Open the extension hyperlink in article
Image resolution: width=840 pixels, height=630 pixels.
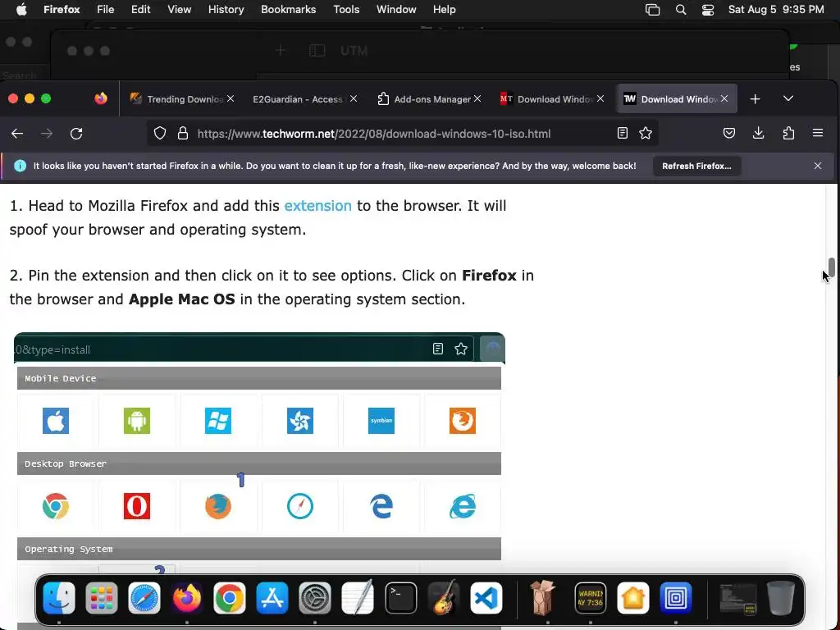pos(317,206)
